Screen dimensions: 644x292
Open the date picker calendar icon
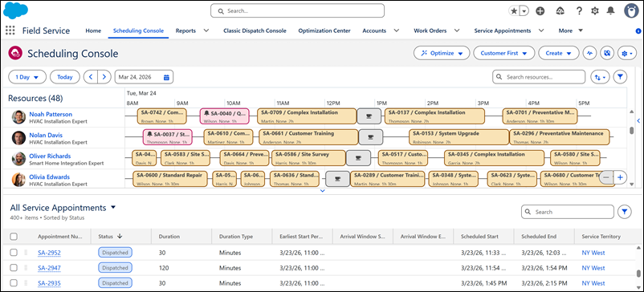(x=166, y=77)
